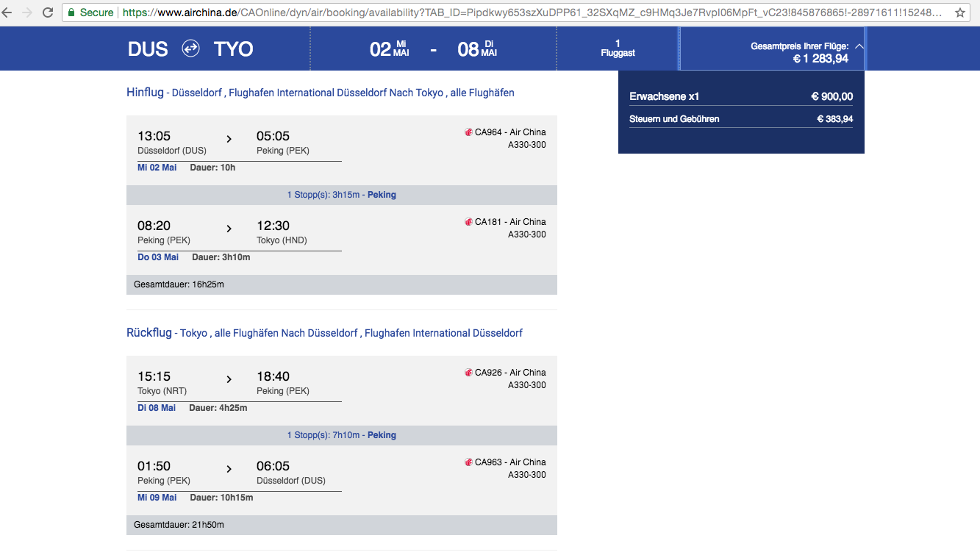This screenshot has height=552, width=980.
Task: Click the Air China logo beside CA963
Action: 468,462
